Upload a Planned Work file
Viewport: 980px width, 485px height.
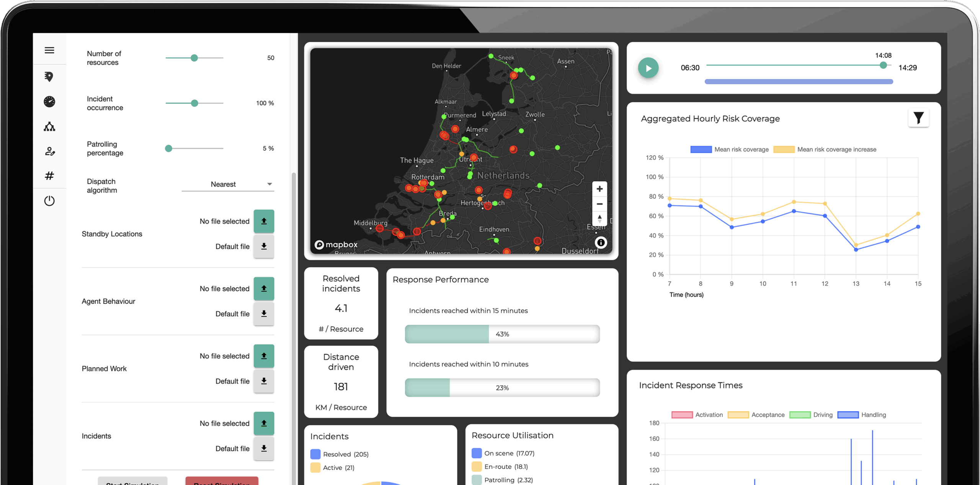click(x=264, y=356)
